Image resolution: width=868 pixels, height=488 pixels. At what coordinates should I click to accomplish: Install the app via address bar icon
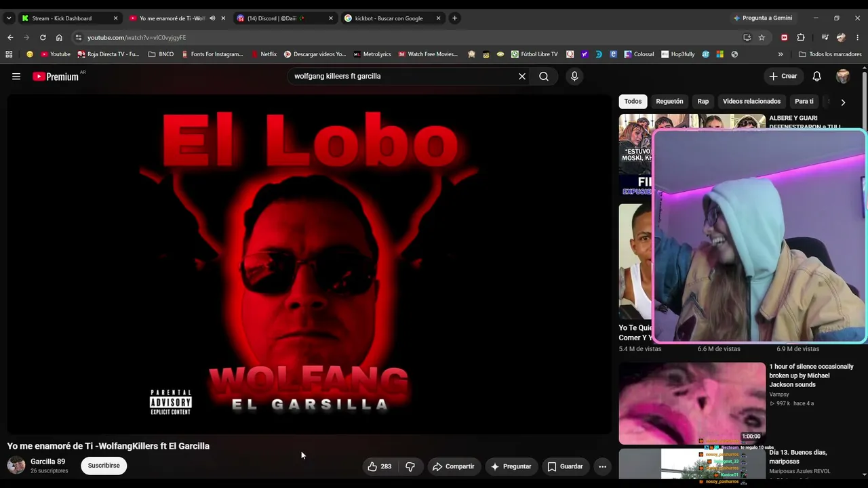[747, 37]
